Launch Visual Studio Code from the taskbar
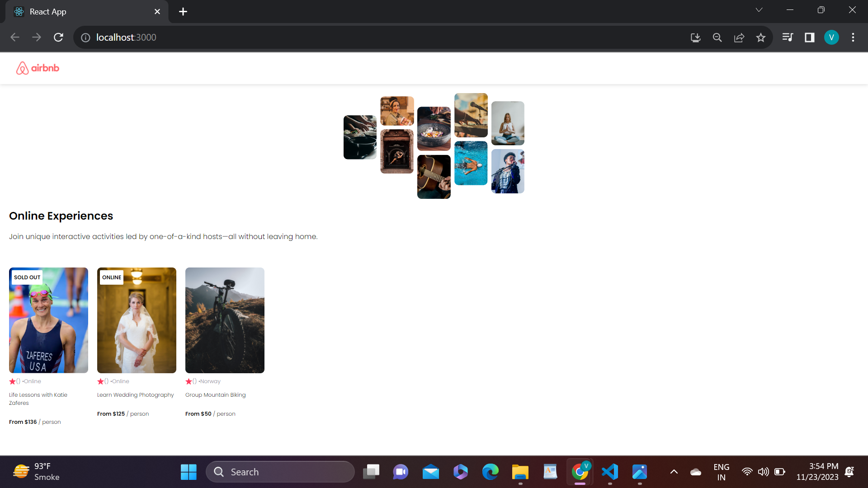The image size is (868, 488). click(x=610, y=472)
